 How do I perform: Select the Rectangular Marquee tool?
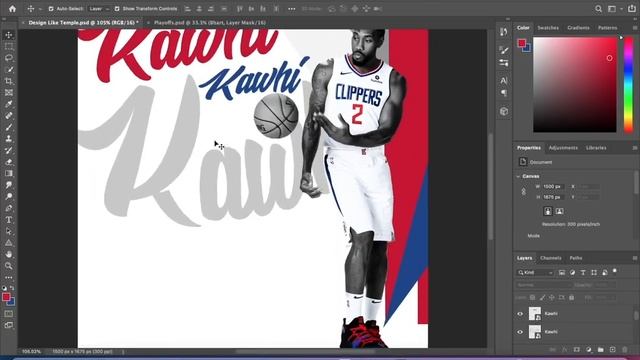(9, 47)
